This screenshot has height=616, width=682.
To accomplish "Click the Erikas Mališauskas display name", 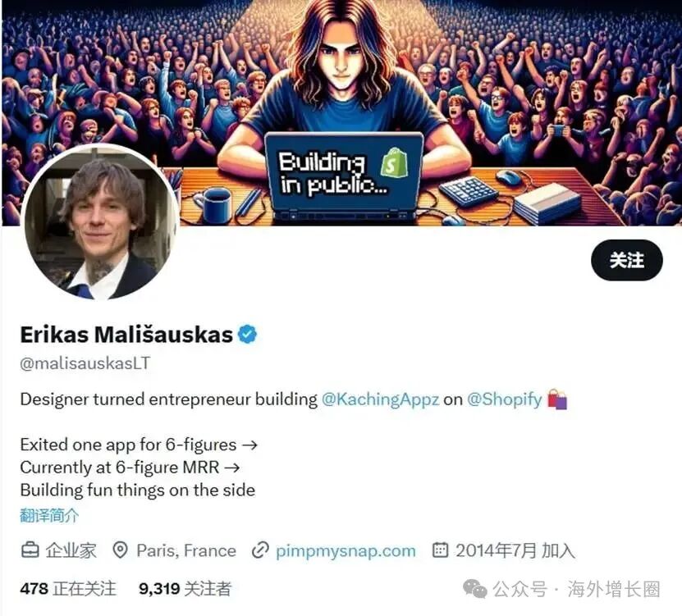I will (x=126, y=335).
